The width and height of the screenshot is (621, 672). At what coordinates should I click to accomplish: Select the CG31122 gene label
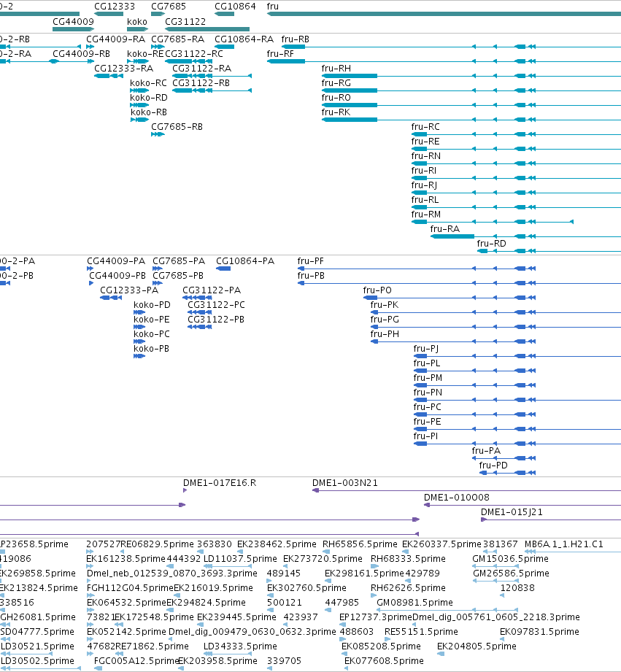[185, 21]
